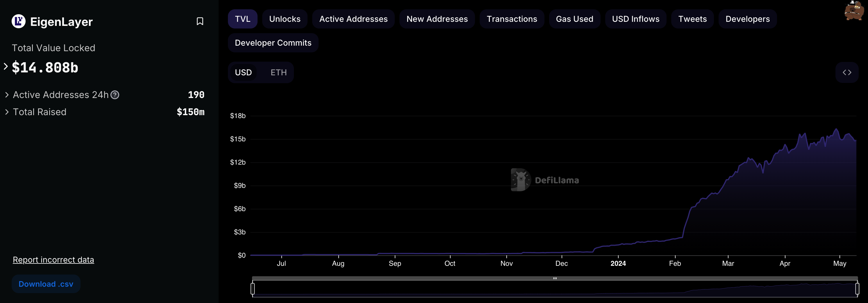Image resolution: width=868 pixels, height=303 pixels.
Task: Toggle the Unlocks chart metric
Action: [x=284, y=19]
